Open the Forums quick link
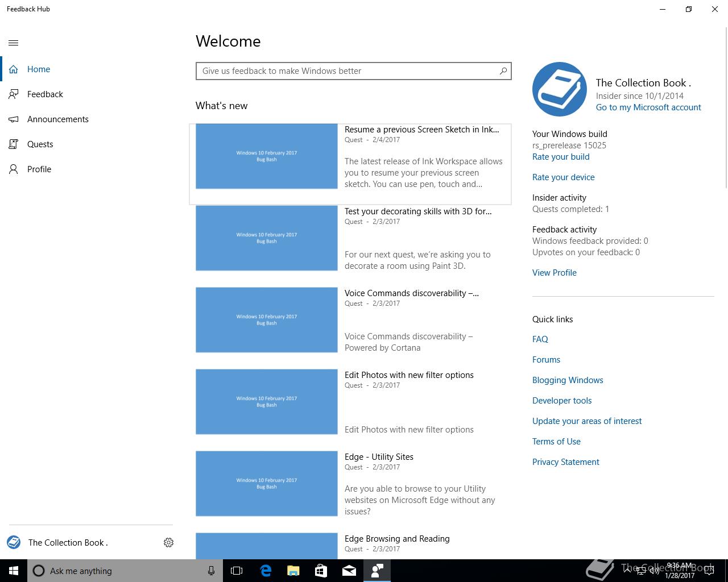Image resolution: width=728 pixels, height=582 pixels. coord(546,360)
